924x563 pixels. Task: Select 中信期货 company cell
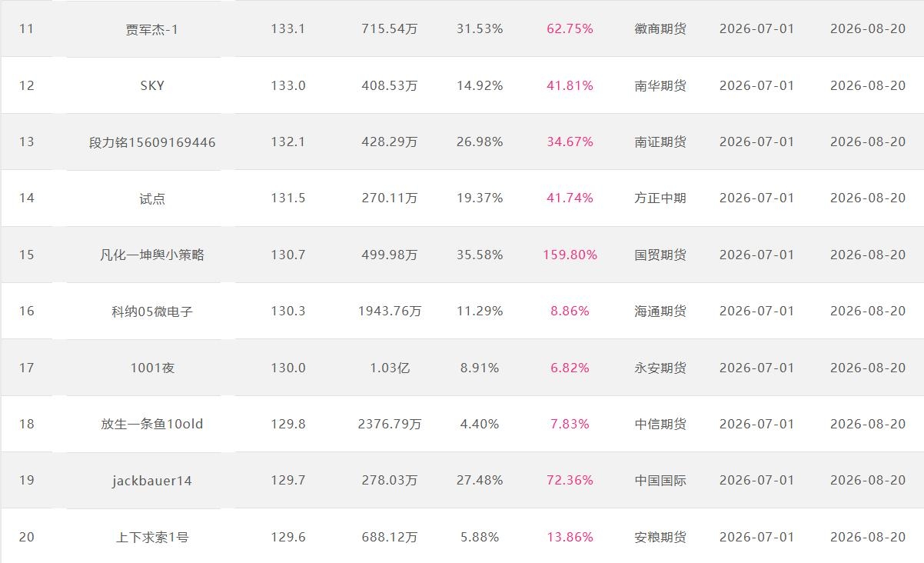[x=660, y=424]
